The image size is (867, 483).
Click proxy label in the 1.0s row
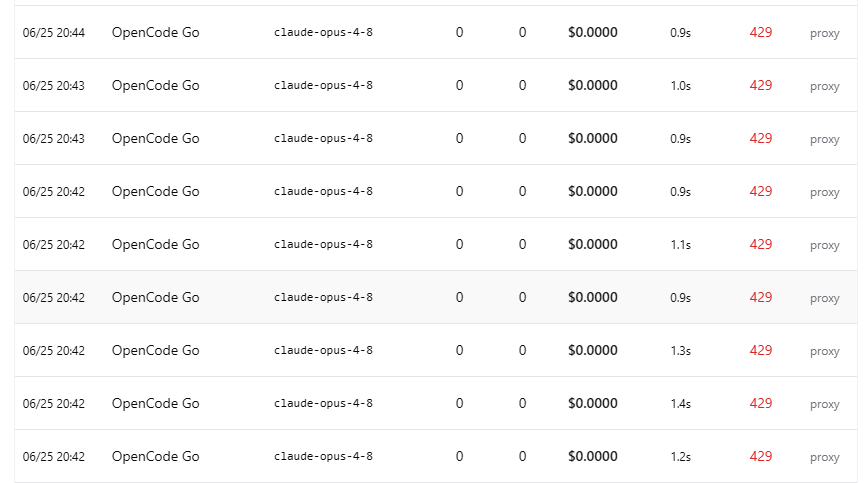824,86
